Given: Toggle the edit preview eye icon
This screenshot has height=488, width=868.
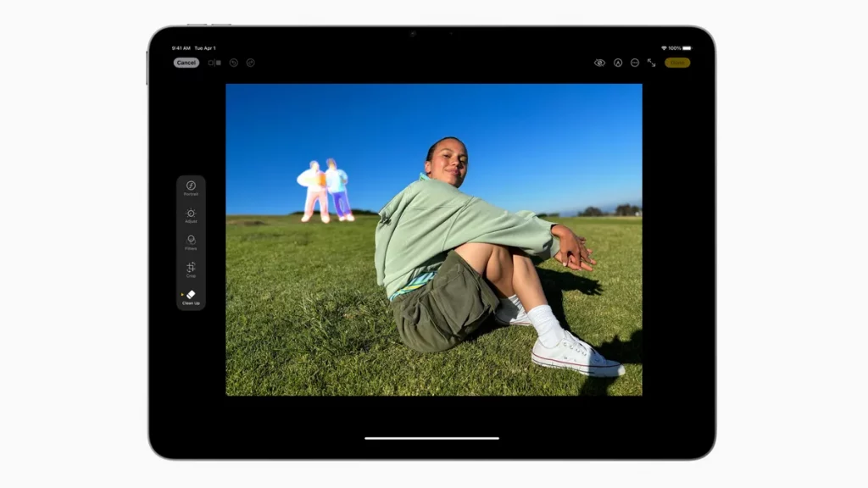Looking at the screenshot, I should (599, 63).
